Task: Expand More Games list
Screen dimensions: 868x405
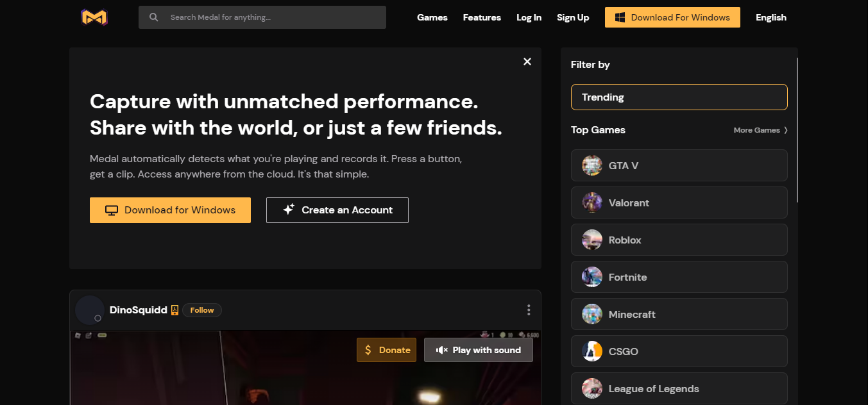Action: 761,130
